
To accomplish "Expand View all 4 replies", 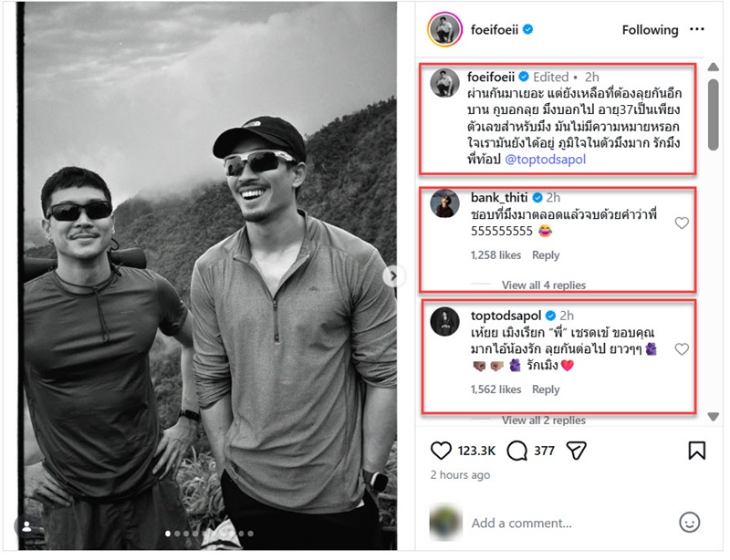I will coord(544,285).
